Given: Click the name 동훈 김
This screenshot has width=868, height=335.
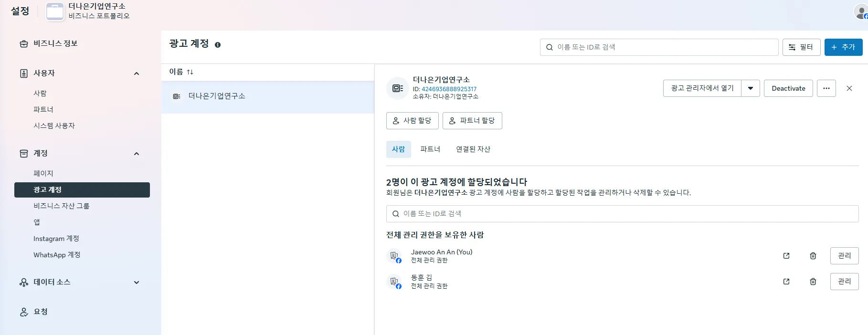Looking at the screenshot, I should point(422,278).
